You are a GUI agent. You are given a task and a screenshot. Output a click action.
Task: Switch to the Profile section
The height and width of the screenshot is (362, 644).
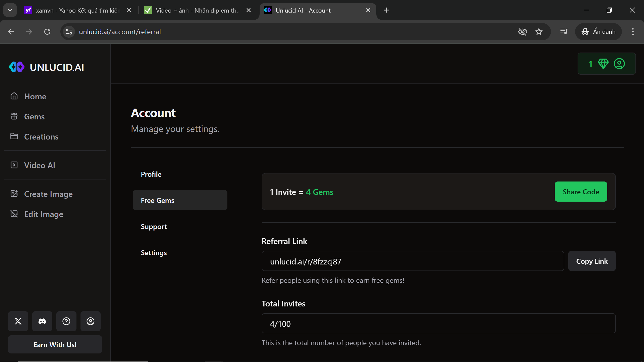pos(151,174)
